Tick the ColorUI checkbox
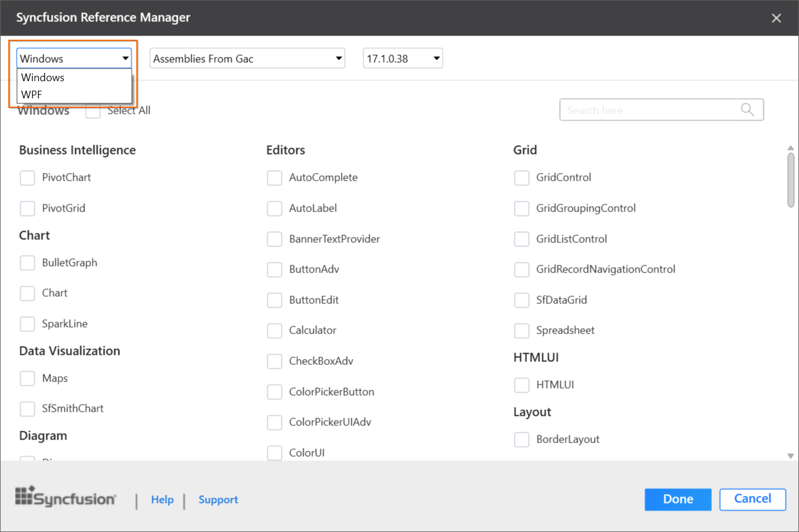This screenshot has height=532, width=799. [274, 453]
